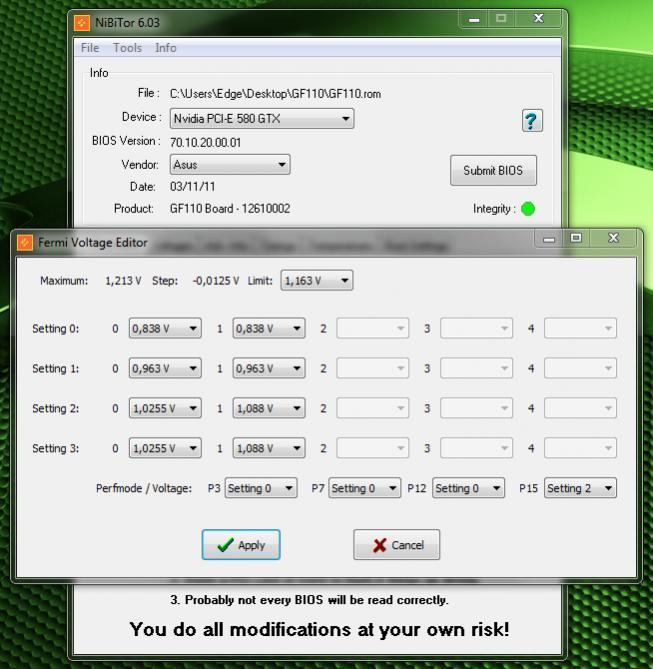This screenshot has width=653, height=669.
Task: Open the voltage Limit dropdown 1,163 V
Action: [x=317, y=281]
